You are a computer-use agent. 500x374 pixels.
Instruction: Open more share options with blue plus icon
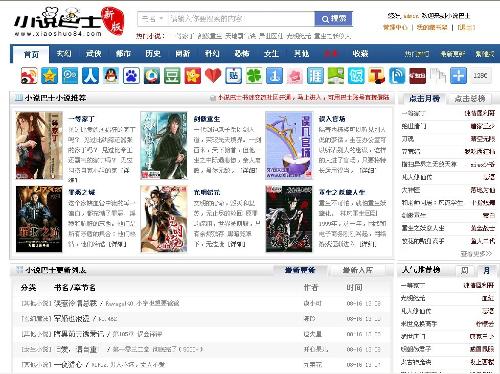pos(458,76)
